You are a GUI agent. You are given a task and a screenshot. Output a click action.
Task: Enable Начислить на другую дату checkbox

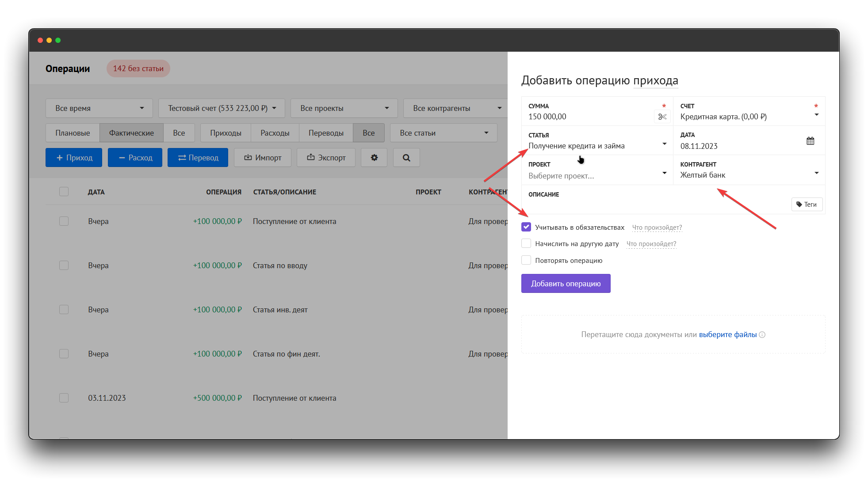pos(526,243)
